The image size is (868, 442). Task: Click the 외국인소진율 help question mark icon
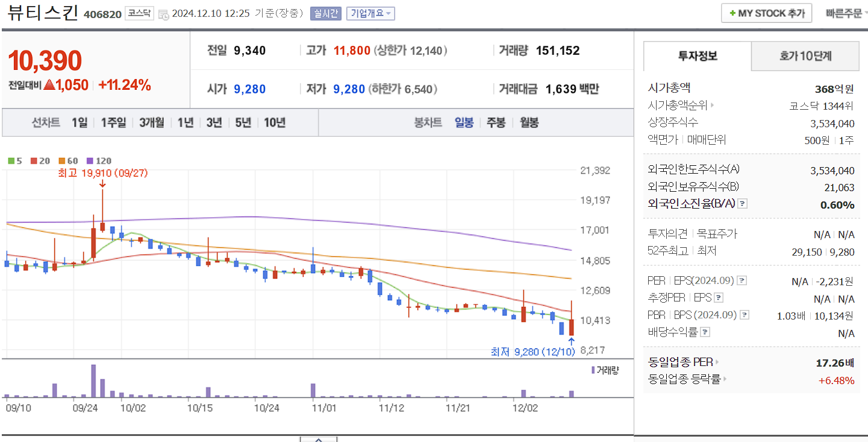pyautogui.click(x=743, y=203)
